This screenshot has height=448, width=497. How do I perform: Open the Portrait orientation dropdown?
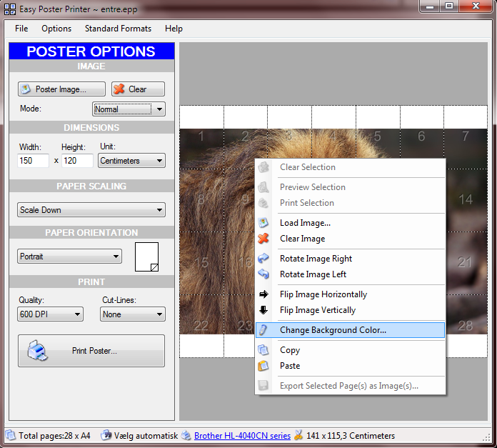(x=69, y=257)
